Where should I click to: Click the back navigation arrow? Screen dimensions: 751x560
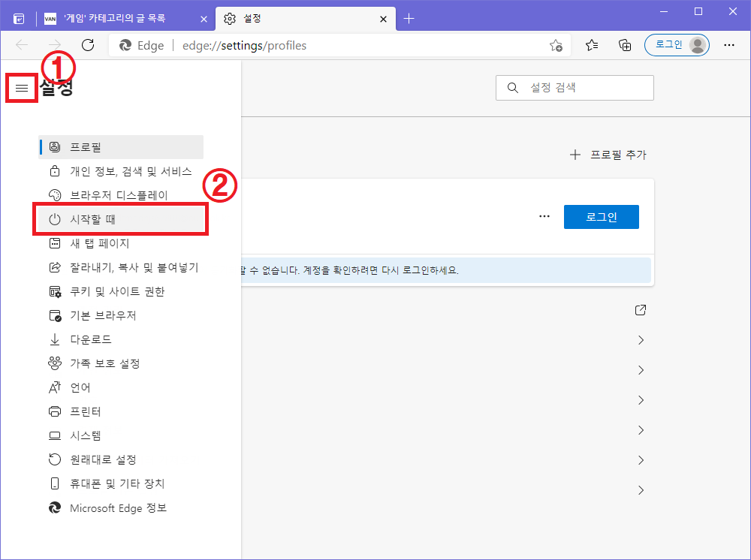click(x=22, y=45)
